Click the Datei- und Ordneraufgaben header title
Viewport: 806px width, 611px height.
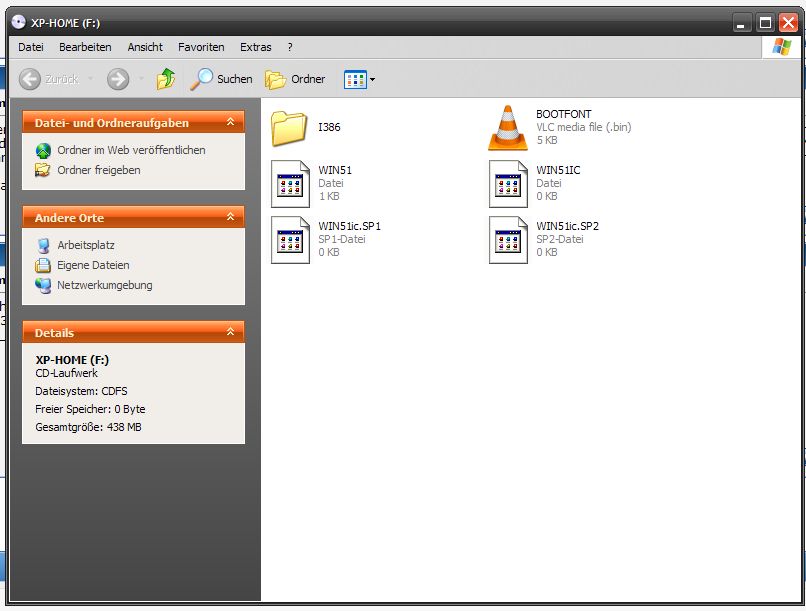(x=112, y=123)
